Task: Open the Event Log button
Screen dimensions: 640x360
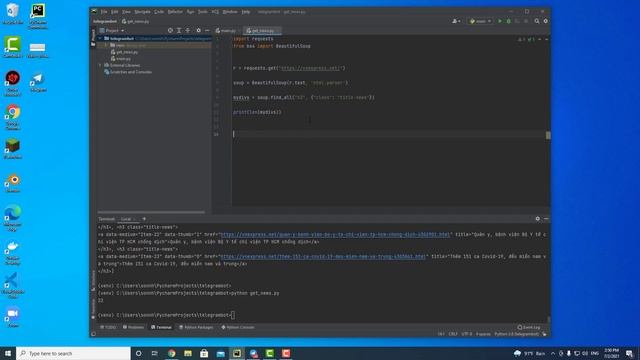Action: click(x=529, y=327)
